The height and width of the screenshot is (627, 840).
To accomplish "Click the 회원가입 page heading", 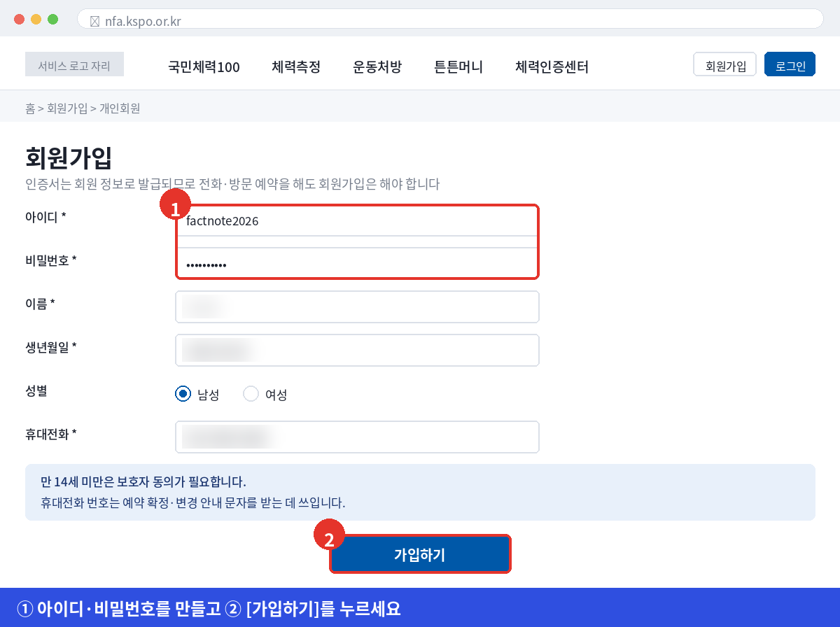I will pos(69,157).
